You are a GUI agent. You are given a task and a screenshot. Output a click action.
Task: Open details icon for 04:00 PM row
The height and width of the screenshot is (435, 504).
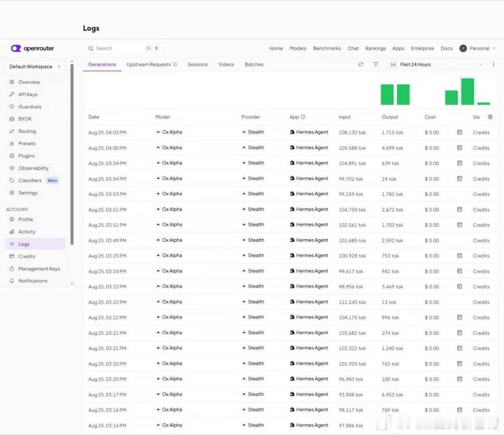pyautogui.click(x=460, y=148)
